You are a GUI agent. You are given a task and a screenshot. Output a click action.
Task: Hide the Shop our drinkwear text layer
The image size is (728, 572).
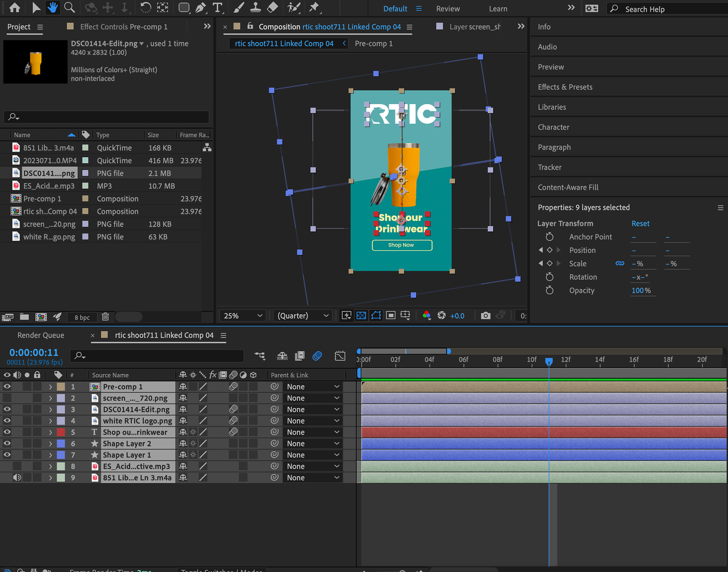point(7,432)
